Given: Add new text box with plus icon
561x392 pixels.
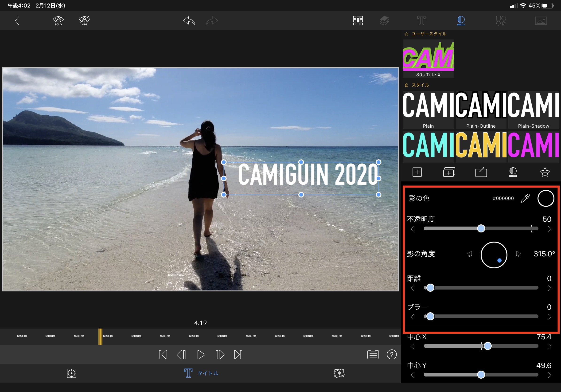Looking at the screenshot, I should [x=417, y=172].
